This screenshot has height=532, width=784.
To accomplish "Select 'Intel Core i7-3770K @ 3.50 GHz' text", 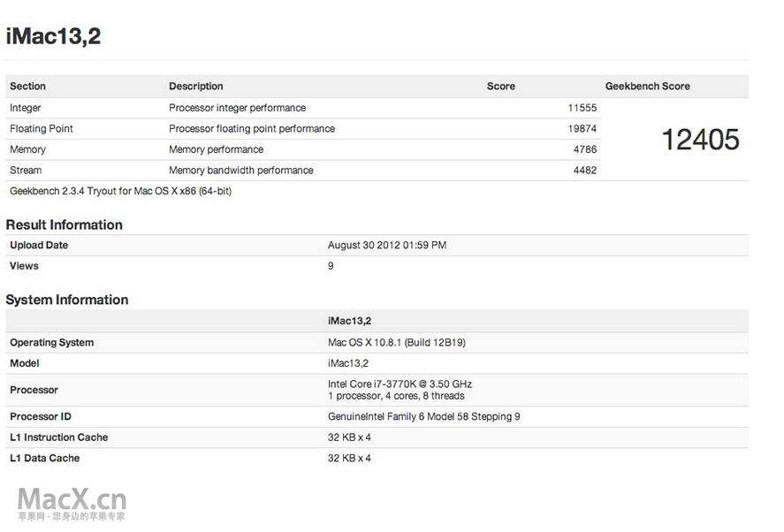I will coord(400,384).
